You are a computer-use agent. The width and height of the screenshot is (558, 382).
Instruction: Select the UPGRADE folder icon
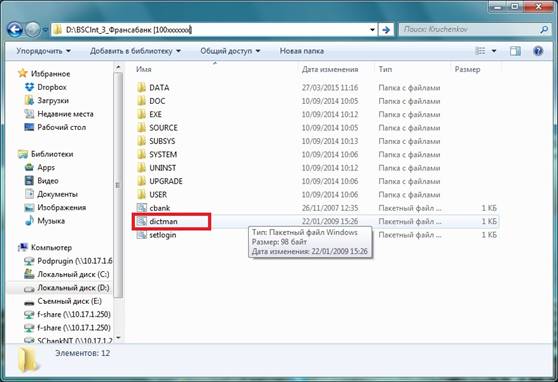(x=142, y=181)
